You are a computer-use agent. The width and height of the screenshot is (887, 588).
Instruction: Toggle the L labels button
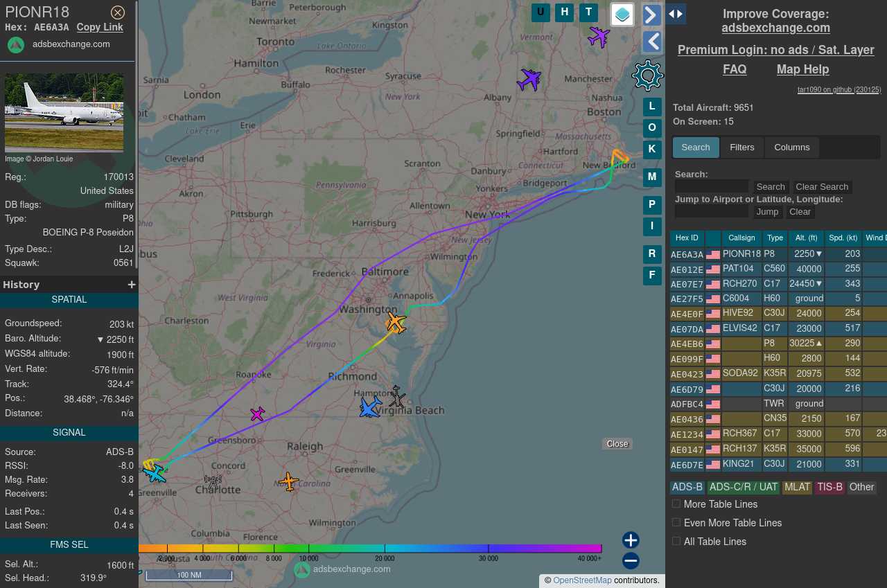tap(652, 107)
